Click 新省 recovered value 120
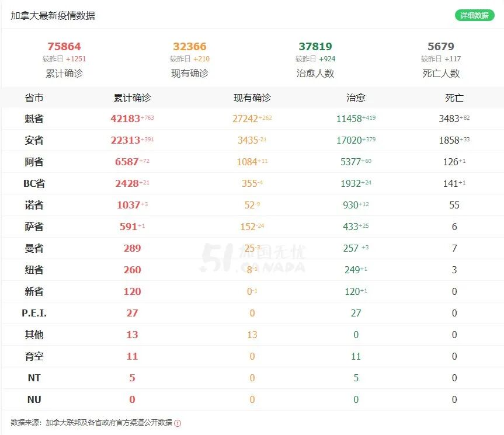504x435 pixels. point(352,291)
